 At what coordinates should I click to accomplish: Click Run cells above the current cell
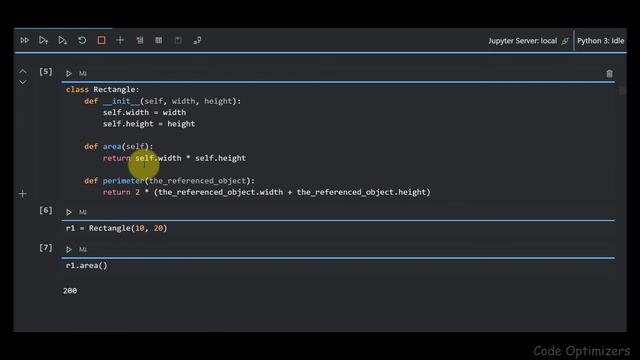point(43,40)
